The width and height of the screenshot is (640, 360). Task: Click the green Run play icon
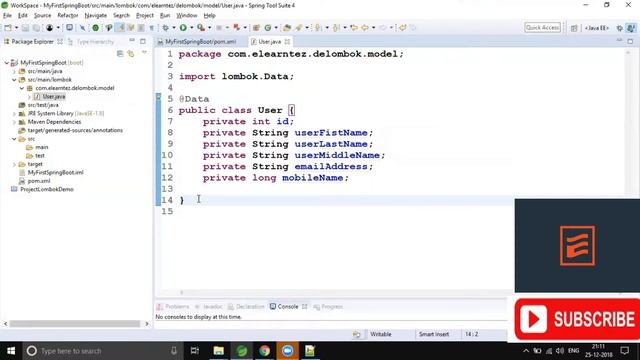183,28
